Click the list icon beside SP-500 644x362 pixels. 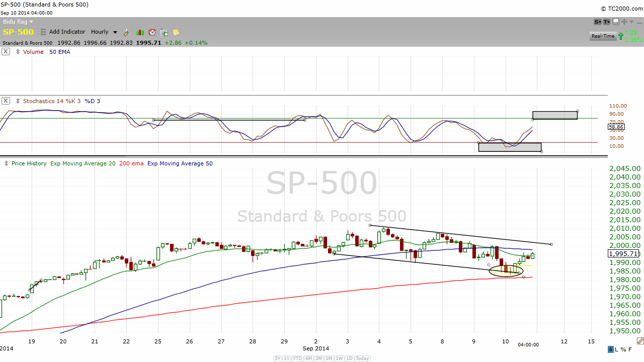[43, 32]
